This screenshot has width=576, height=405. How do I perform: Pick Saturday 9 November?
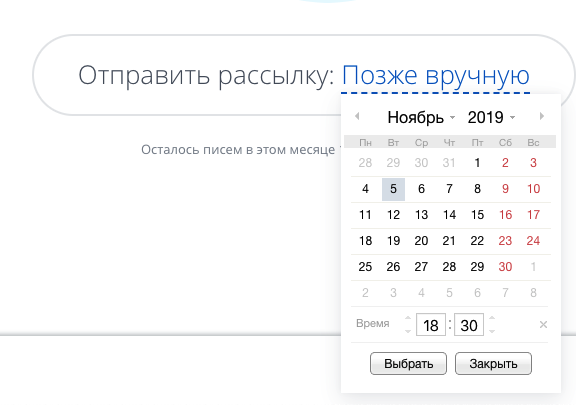pyautogui.click(x=505, y=189)
